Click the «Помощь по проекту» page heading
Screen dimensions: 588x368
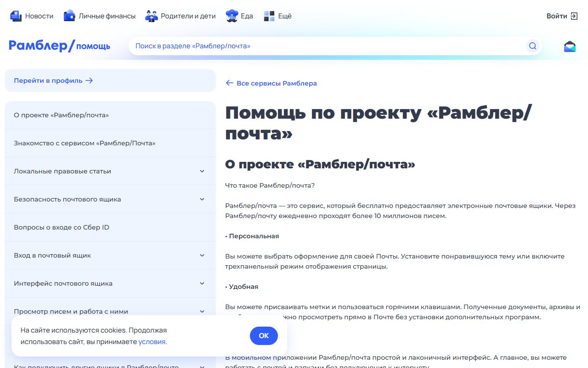click(x=378, y=123)
